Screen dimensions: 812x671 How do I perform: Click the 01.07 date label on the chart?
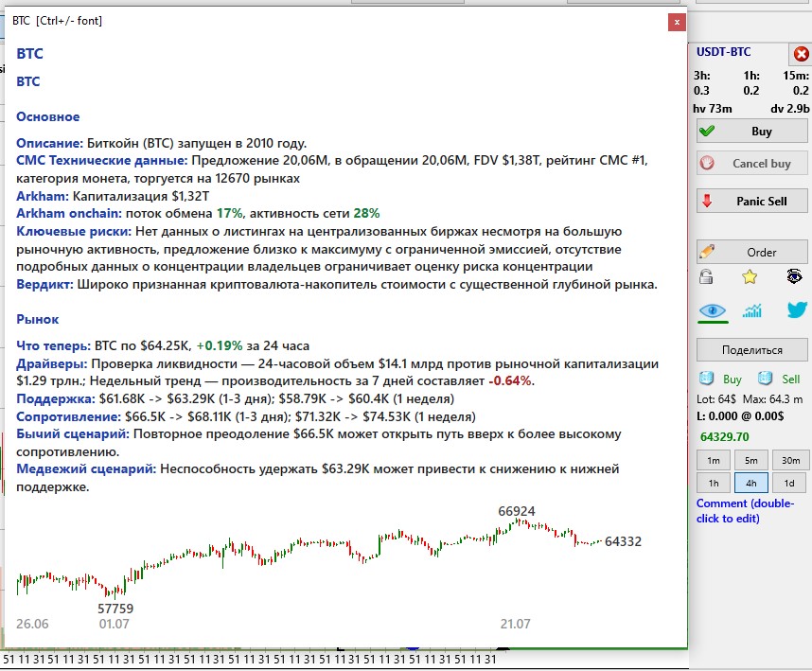click(x=114, y=624)
